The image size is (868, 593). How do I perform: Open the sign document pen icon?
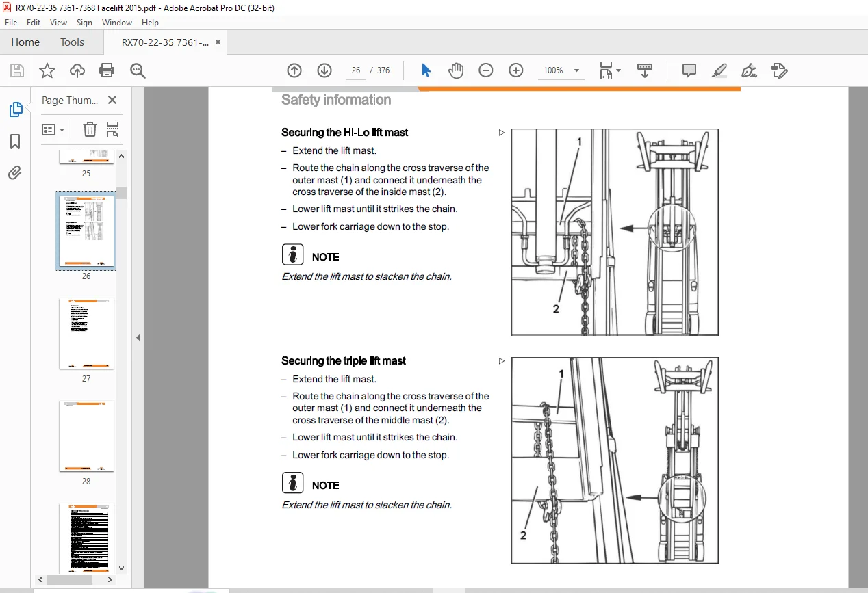749,70
